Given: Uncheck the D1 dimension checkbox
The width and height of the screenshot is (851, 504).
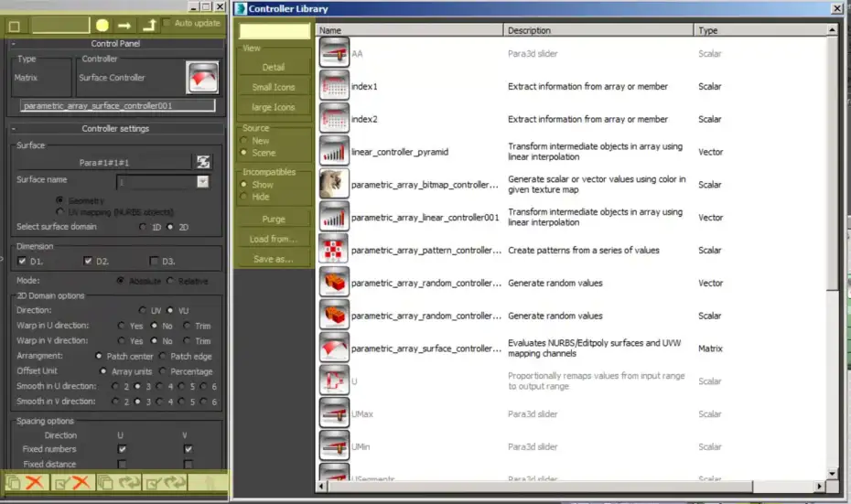Looking at the screenshot, I should (22, 261).
